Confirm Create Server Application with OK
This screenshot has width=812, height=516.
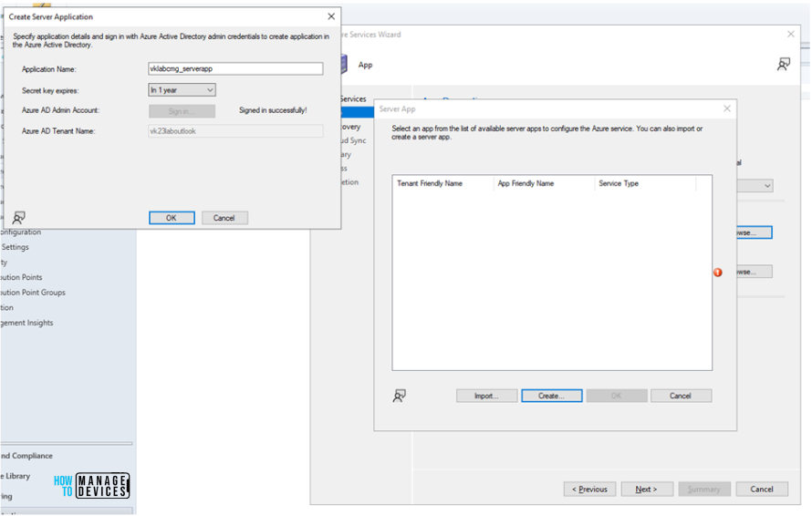click(172, 218)
